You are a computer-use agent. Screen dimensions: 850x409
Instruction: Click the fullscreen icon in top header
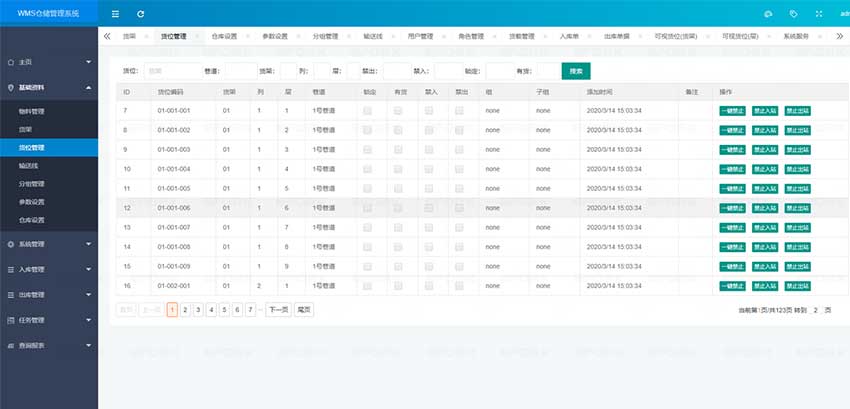(x=819, y=14)
